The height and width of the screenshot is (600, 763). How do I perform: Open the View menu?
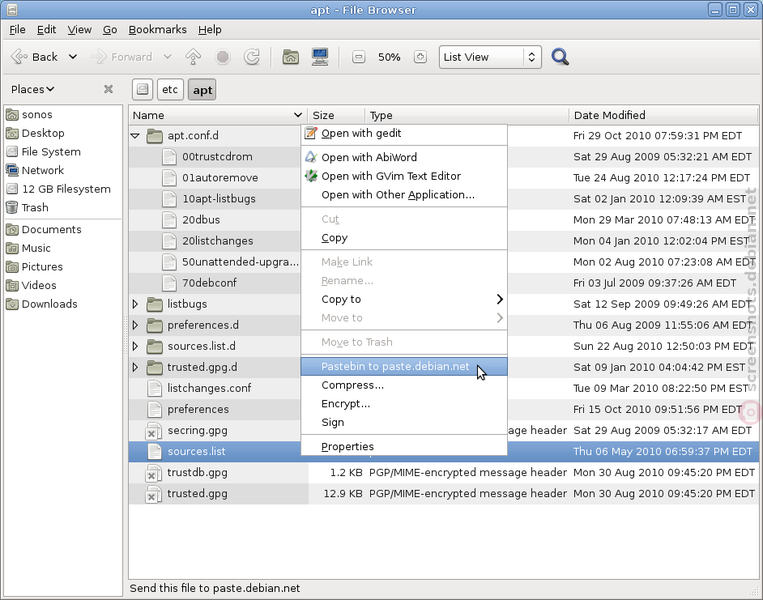79,30
